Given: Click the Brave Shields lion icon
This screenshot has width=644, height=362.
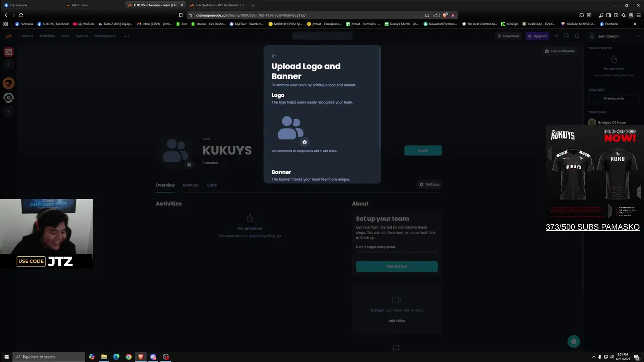Looking at the screenshot, I should (445, 15).
